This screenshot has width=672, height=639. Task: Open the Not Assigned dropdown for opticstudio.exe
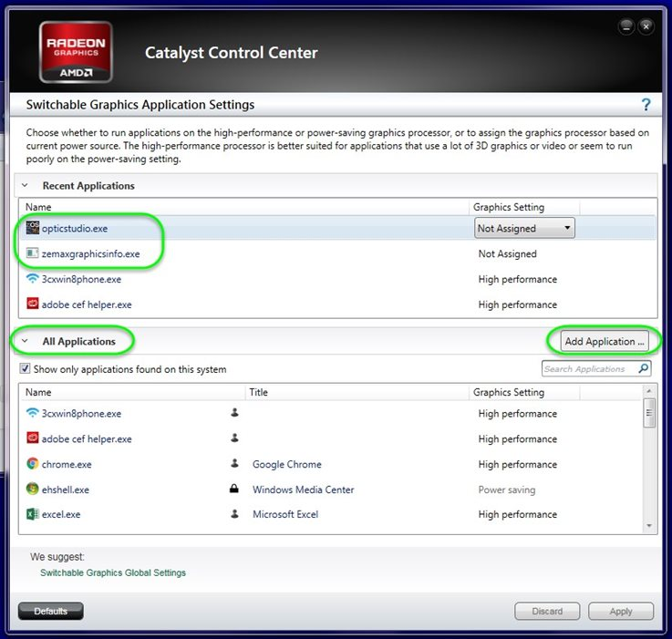point(524,228)
